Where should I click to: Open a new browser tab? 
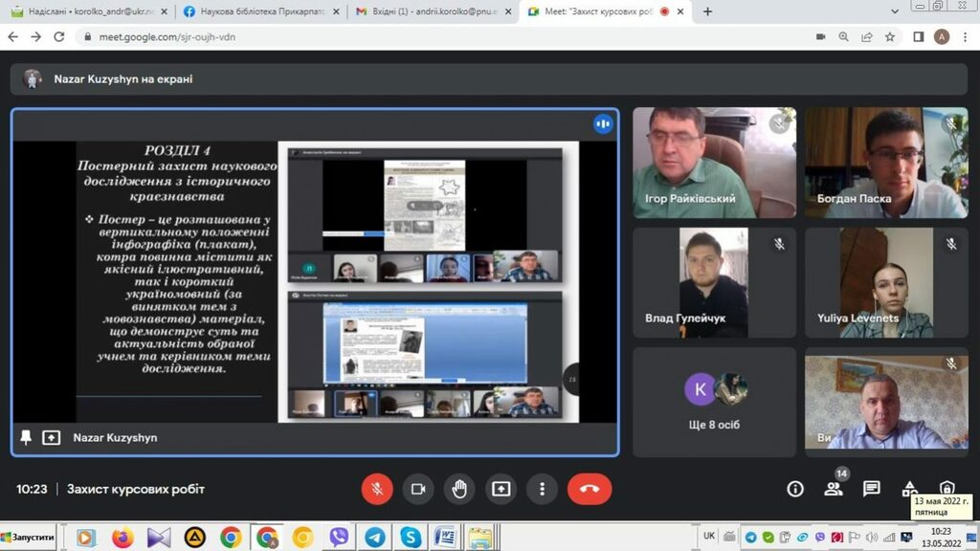tap(707, 11)
